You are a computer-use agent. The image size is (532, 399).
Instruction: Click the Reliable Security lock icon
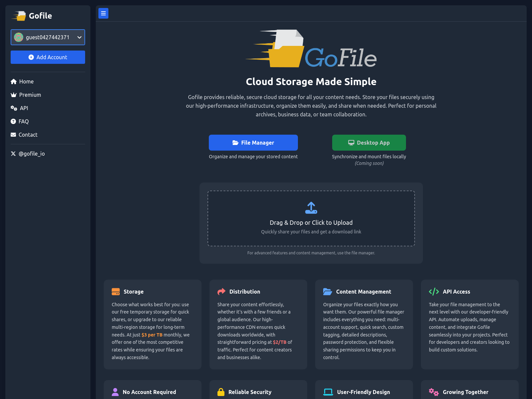pyautogui.click(x=221, y=392)
